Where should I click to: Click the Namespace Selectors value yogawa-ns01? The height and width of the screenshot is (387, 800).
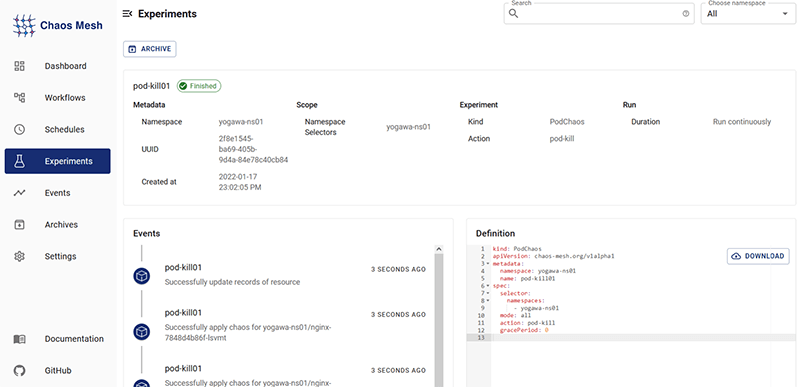[409, 127]
